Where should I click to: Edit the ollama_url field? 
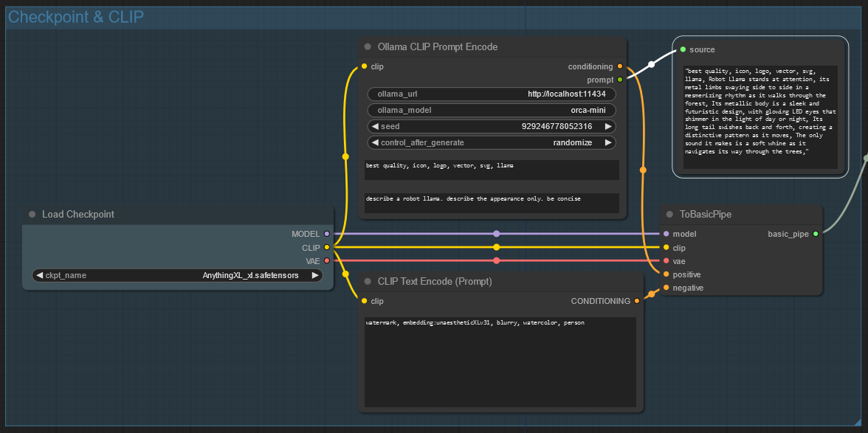[x=492, y=94]
